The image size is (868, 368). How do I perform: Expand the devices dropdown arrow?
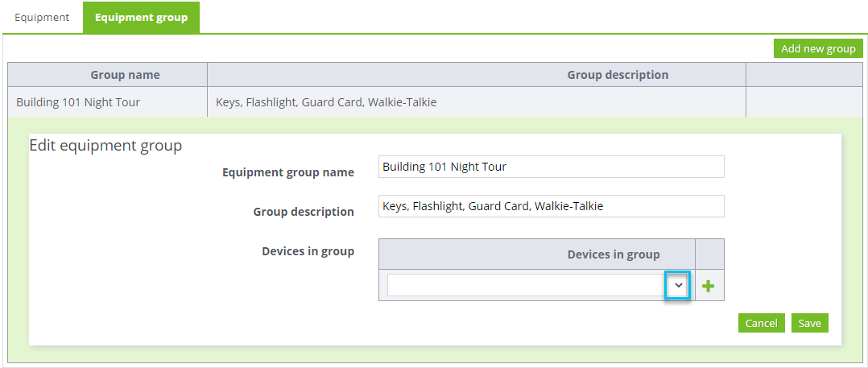point(679,286)
